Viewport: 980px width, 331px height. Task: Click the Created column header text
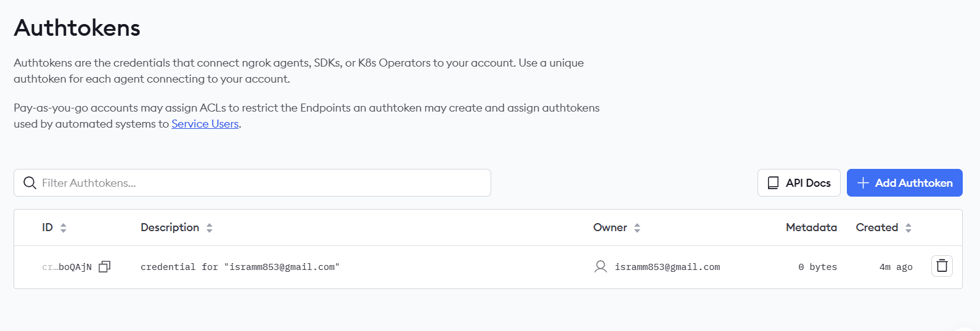pyautogui.click(x=876, y=227)
